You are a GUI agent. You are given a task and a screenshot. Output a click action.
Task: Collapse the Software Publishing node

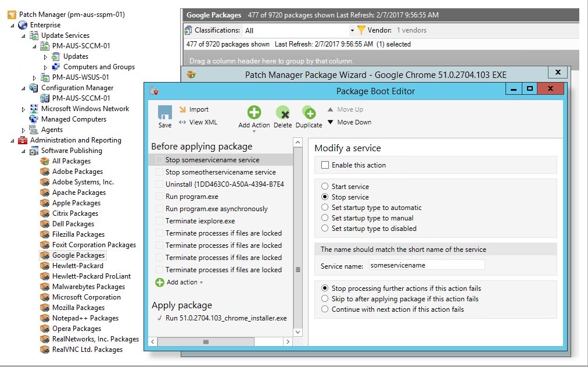(23, 151)
